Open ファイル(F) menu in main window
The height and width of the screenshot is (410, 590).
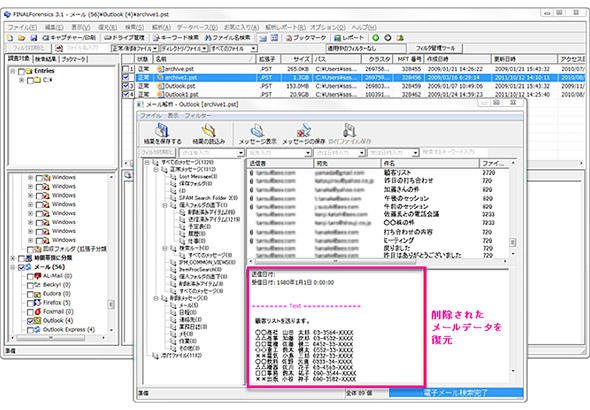[22, 27]
